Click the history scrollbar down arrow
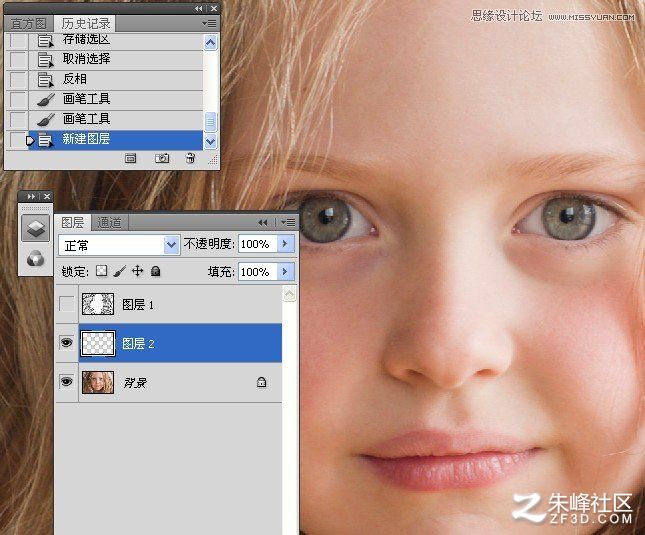Image resolution: width=645 pixels, height=535 pixels. pos(210,142)
